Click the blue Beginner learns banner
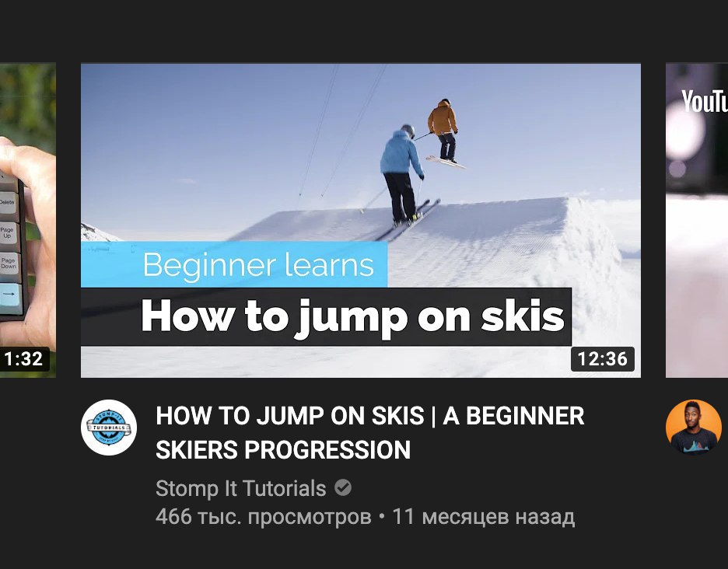This screenshot has height=569, width=728. pos(234,264)
